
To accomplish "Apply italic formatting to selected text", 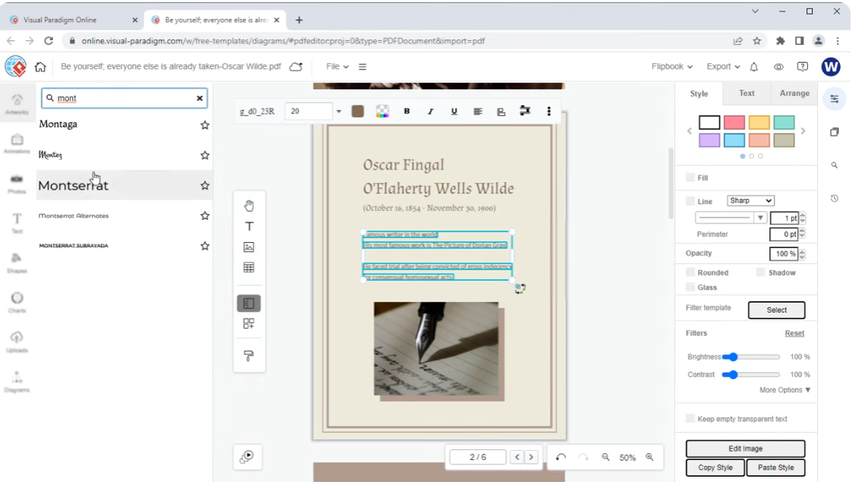I will tap(431, 112).
